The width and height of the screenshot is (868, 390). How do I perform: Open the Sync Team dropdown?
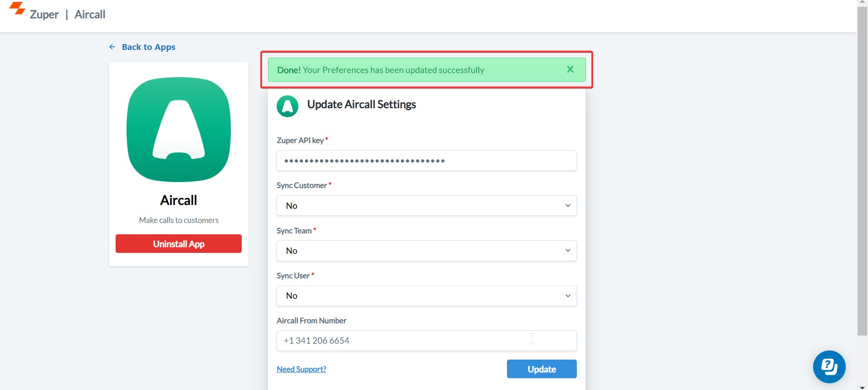426,251
